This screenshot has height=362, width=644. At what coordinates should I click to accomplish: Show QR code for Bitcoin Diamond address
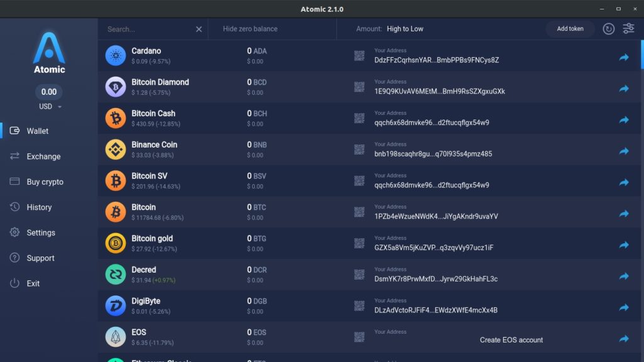coord(359,87)
